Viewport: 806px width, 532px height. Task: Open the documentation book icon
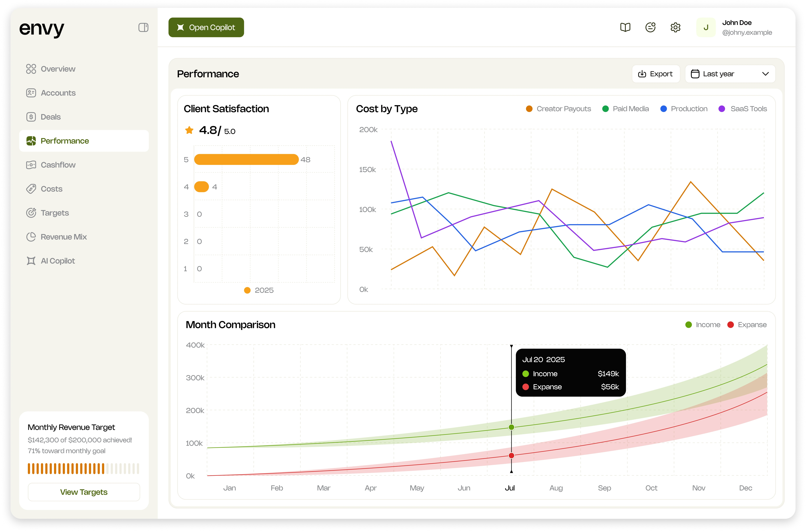(625, 27)
